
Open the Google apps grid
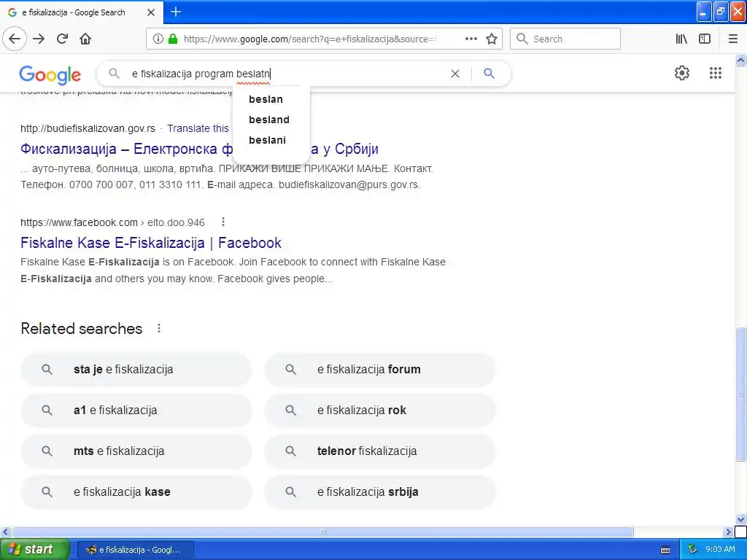pos(716,73)
